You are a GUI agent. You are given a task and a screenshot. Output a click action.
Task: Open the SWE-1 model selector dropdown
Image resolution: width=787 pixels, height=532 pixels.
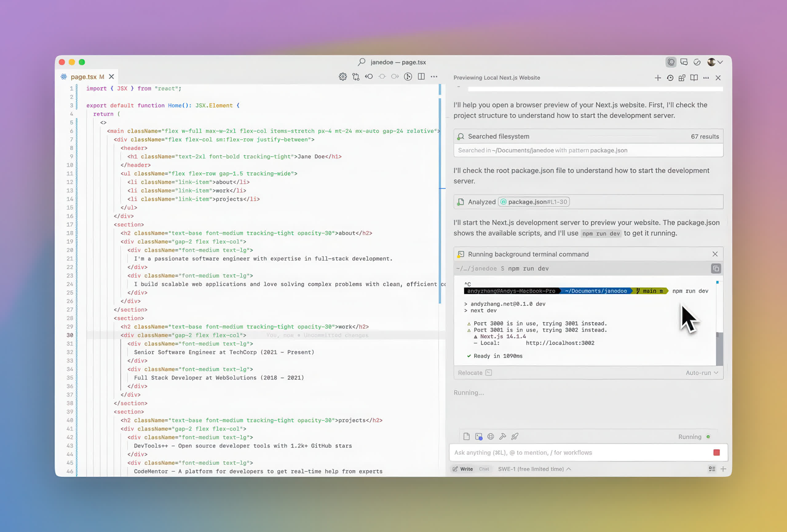[534, 469]
